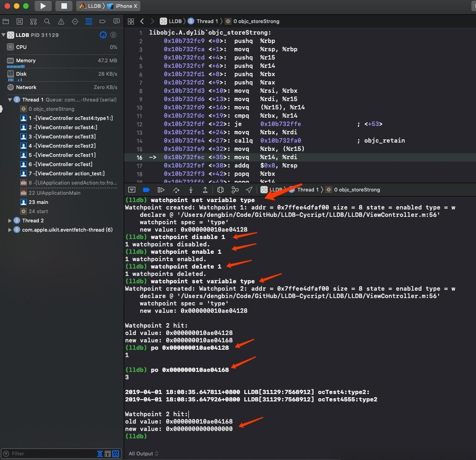Expand the Thread 2 disclosure triangle
This screenshot has width=476, height=460.
(10, 221)
